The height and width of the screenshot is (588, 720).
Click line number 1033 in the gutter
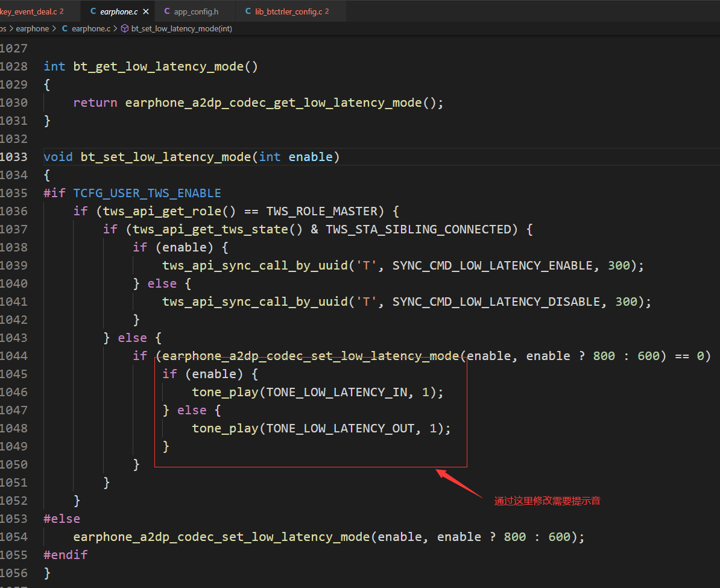tap(14, 157)
